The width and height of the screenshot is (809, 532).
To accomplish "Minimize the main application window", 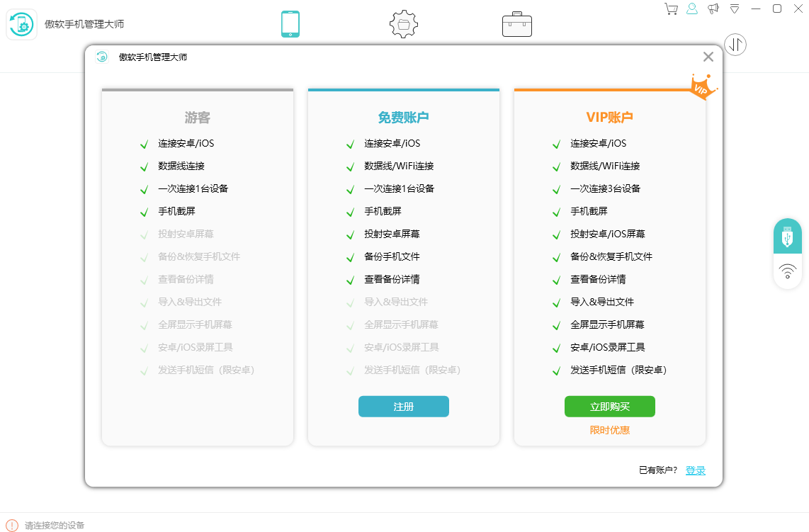I will (756, 9).
